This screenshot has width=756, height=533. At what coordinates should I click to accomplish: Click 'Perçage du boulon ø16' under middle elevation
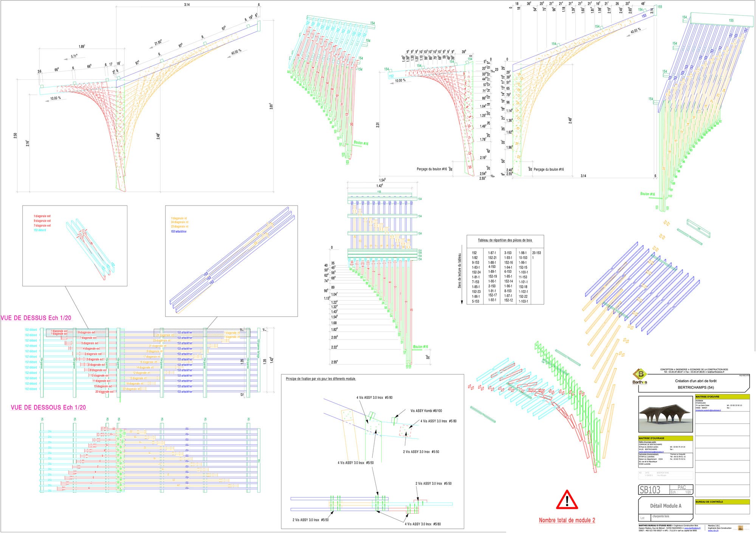pyautogui.click(x=432, y=169)
